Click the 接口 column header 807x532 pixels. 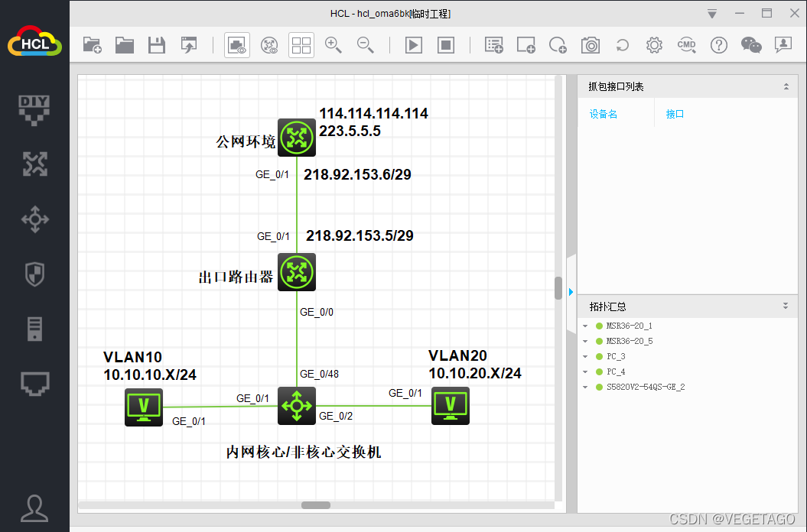675,114
